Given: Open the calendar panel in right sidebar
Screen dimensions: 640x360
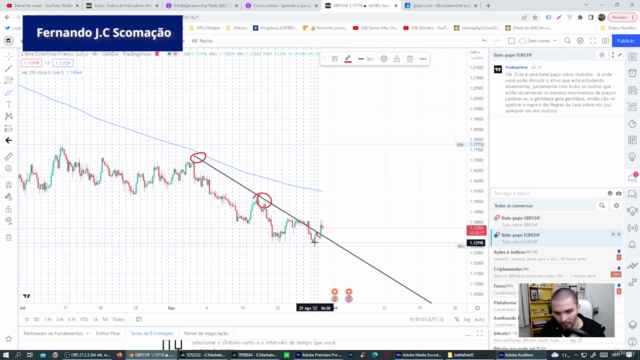Looking at the screenshot, I should pyautogui.click(x=632, y=140).
